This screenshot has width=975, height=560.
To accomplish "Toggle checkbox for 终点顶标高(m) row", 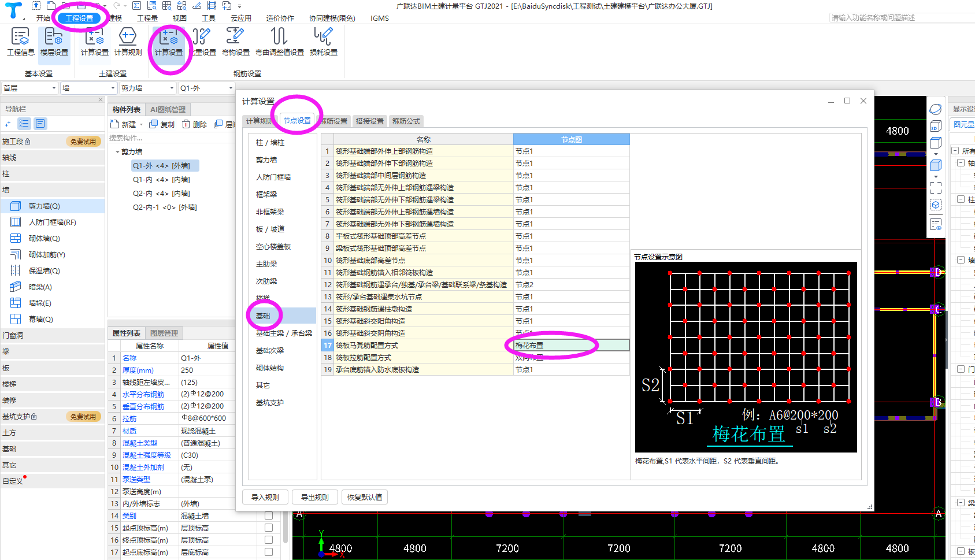I will tap(269, 540).
